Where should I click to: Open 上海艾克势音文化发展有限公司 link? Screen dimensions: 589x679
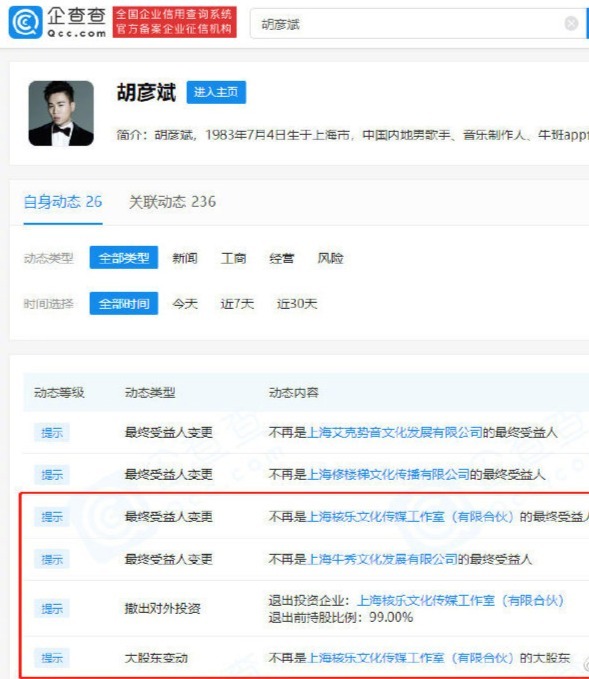(395, 432)
